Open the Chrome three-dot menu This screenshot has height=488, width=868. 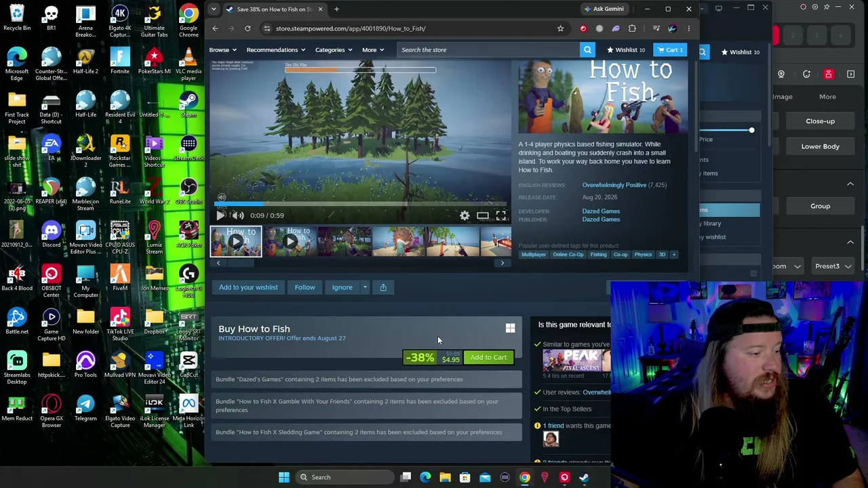point(688,28)
